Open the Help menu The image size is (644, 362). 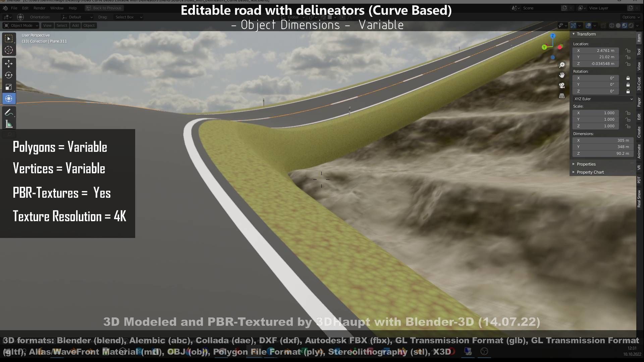[72, 8]
